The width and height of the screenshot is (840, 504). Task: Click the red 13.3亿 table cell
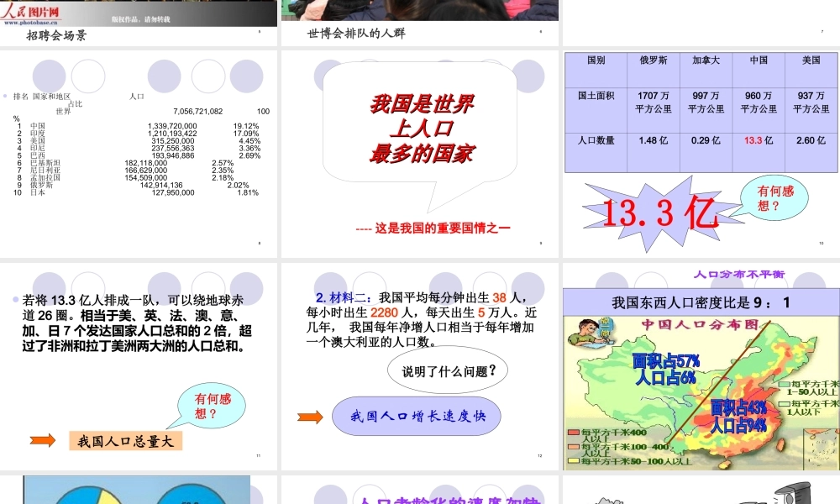pyautogui.click(x=758, y=152)
